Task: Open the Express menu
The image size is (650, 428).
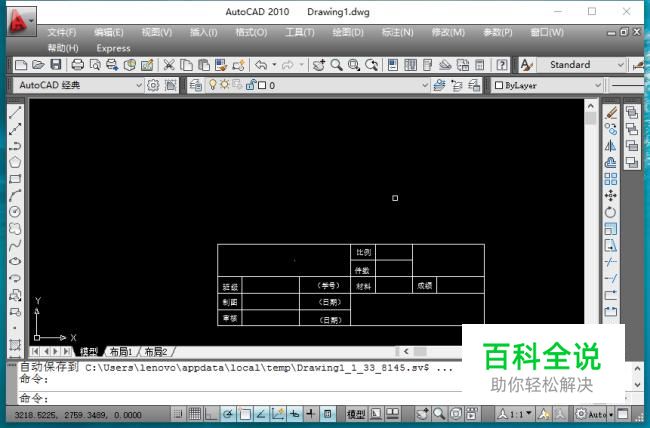Action: (x=113, y=48)
